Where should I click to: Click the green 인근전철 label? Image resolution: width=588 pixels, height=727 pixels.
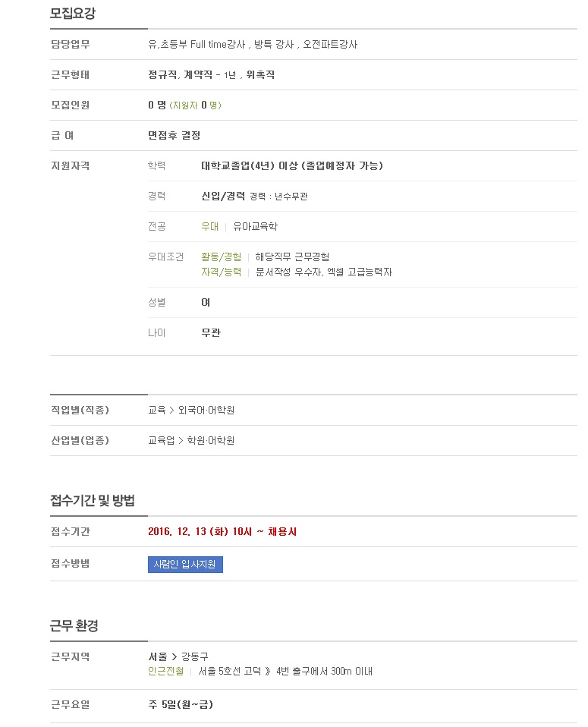[x=166, y=671]
